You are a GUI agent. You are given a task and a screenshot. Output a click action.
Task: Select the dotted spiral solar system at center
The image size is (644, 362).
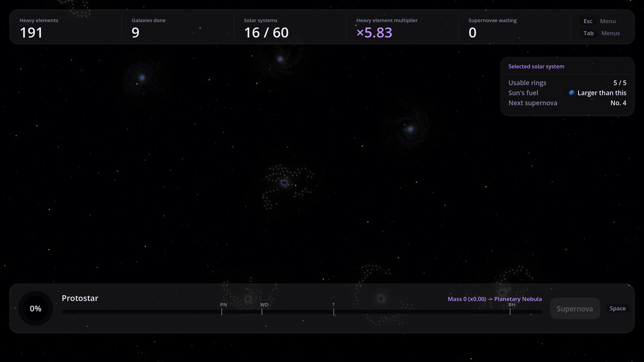[x=284, y=183]
